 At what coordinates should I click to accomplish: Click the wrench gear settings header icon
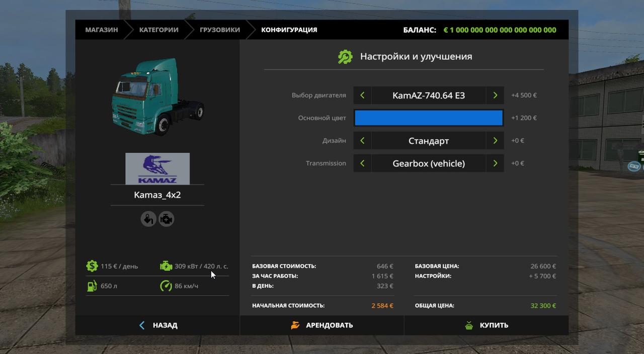coord(345,56)
